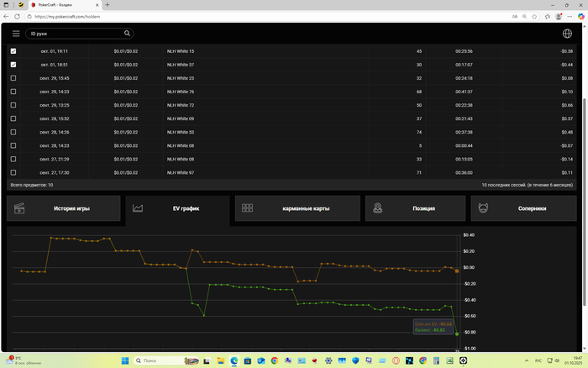
Task: Check session сент. 27, 21:29
Action: (x=13, y=159)
